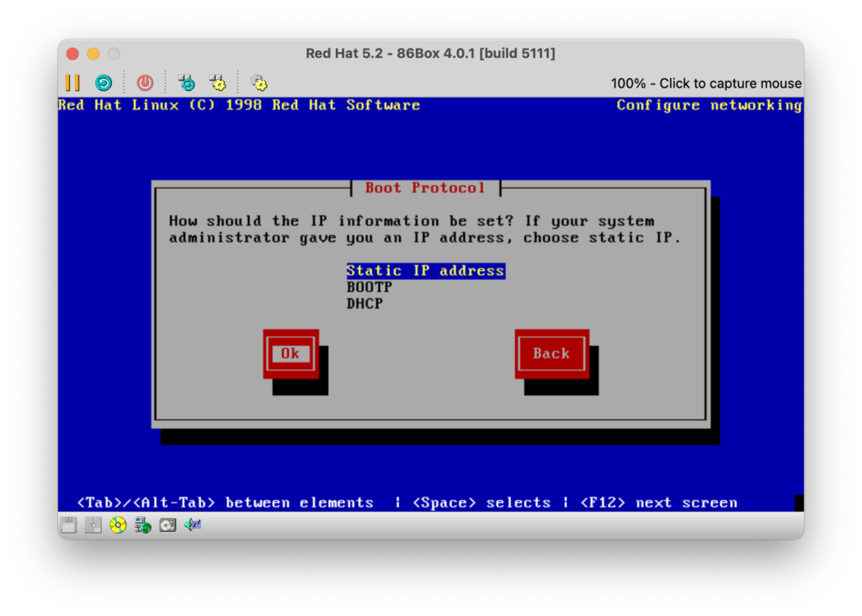This screenshot has height=616, width=862.
Task: Click the Ok button
Action: click(x=290, y=354)
